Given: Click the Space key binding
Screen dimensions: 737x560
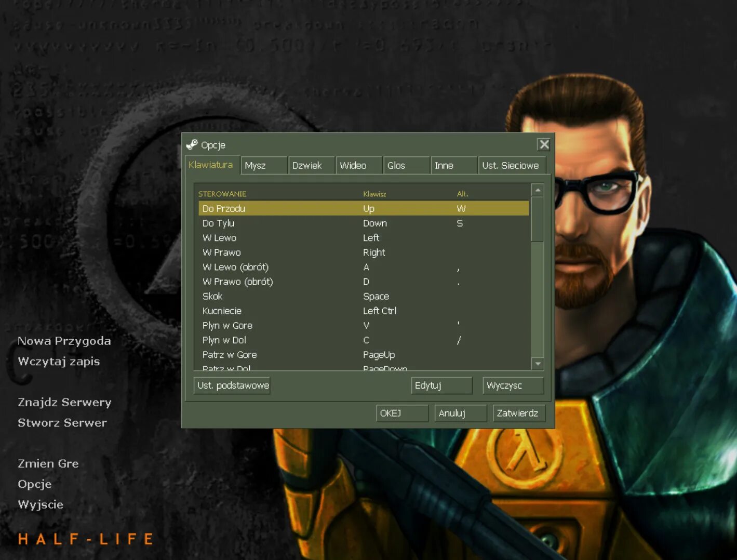Looking at the screenshot, I should (x=376, y=296).
